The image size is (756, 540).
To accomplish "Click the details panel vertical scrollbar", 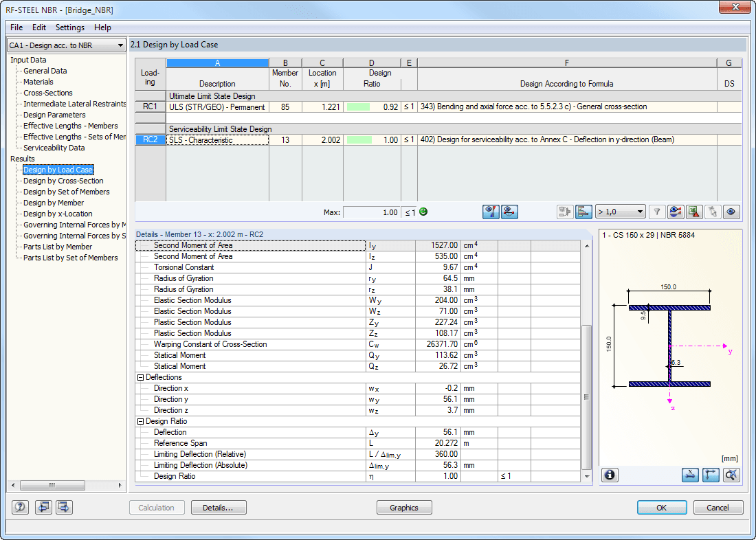I will (587, 397).
